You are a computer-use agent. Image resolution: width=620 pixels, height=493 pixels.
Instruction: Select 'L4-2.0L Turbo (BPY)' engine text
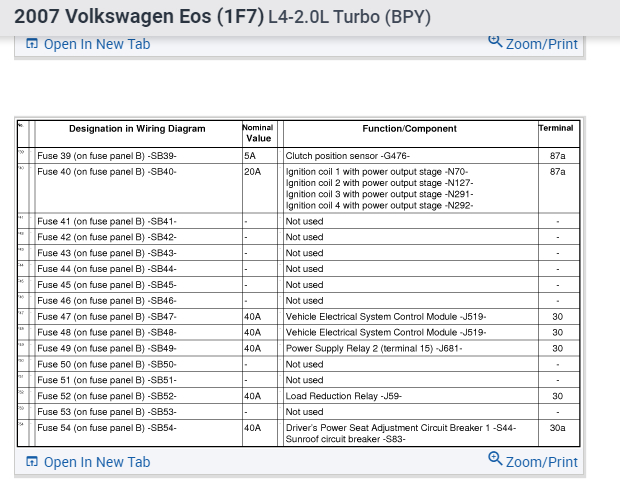350,17
